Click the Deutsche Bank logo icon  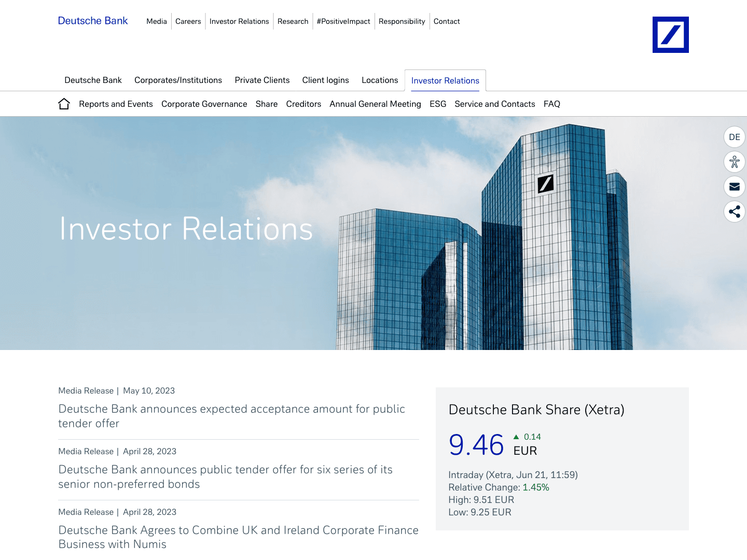pyautogui.click(x=671, y=35)
